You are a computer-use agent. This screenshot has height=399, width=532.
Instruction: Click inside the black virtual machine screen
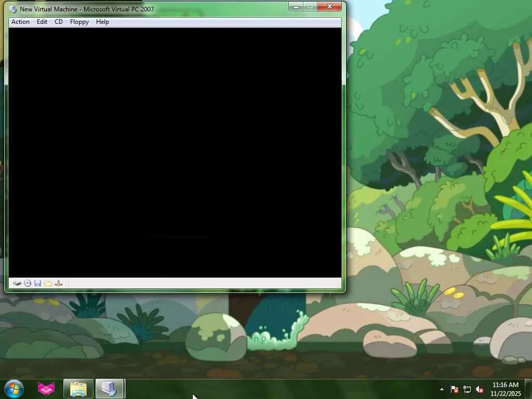(175, 153)
